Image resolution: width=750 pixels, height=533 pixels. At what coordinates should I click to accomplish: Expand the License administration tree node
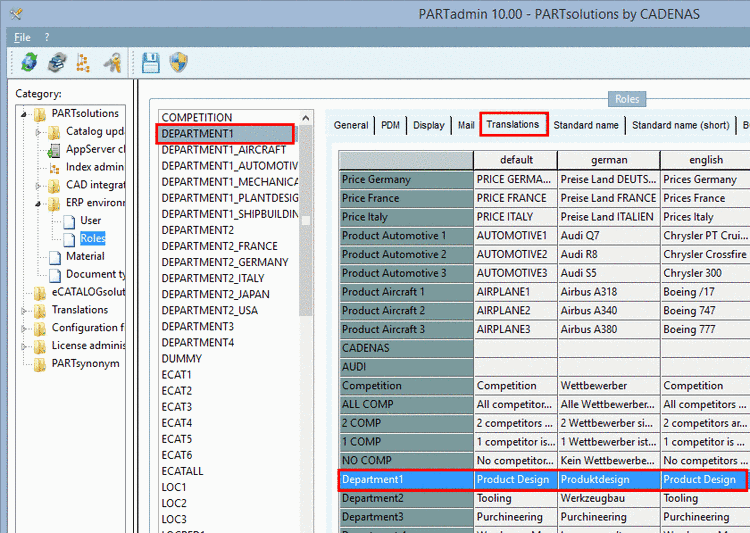[x=23, y=346]
